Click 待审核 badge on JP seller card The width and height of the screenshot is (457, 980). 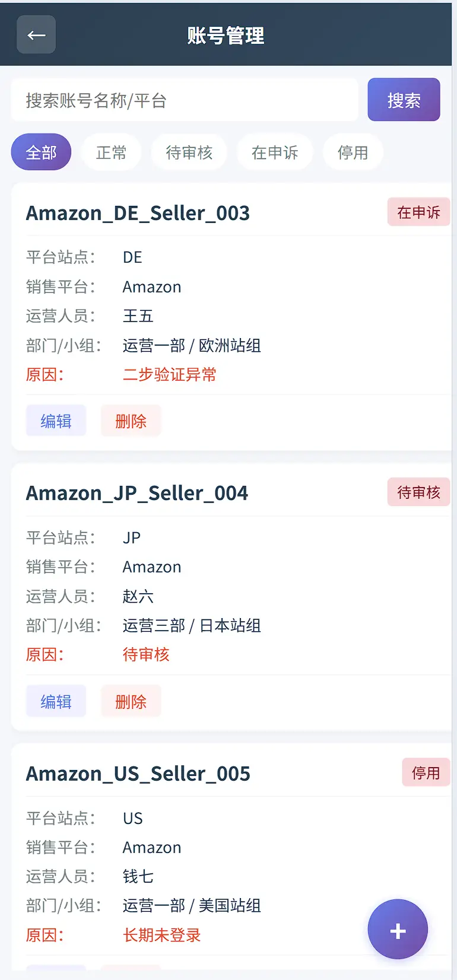point(418,492)
